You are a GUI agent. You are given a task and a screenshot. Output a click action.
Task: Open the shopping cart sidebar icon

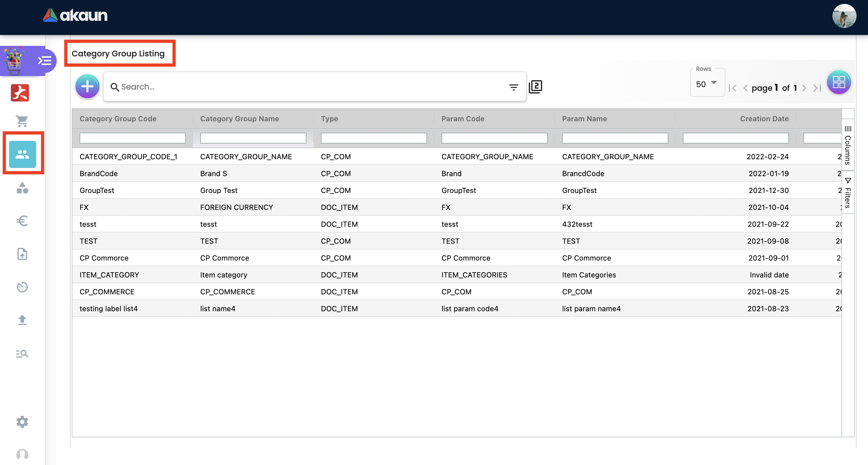pyautogui.click(x=22, y=121)
